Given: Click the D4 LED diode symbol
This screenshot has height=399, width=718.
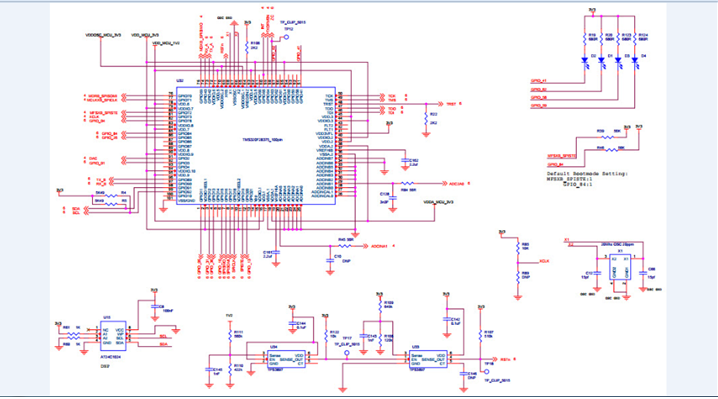Looking at the screenshot, I should click(x=635, y=60).
